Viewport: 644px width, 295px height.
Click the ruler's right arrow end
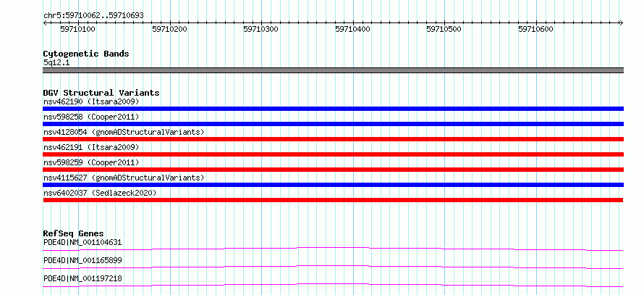[621, 22]
